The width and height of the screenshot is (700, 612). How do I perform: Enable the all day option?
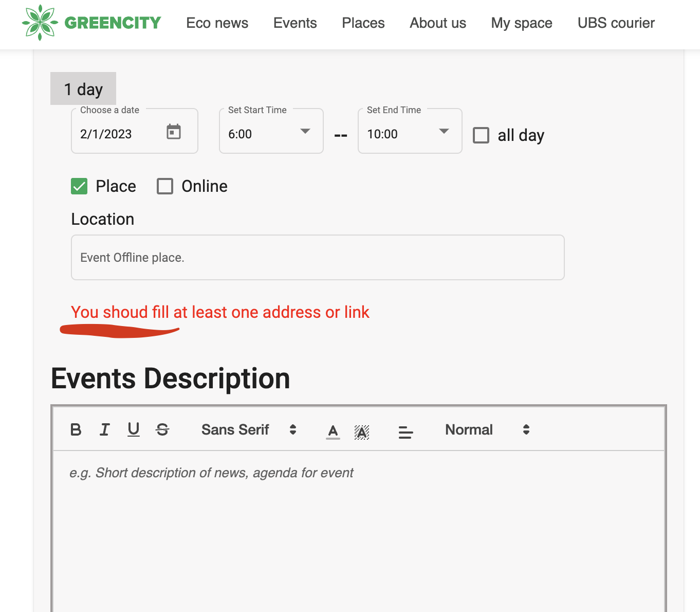pos(481,135)
